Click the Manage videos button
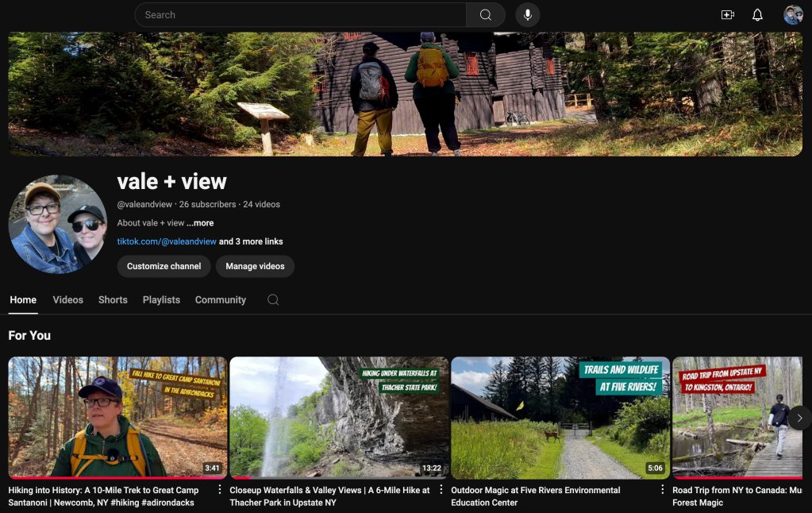This screenshot has width=812, height=513. [x=255, y=266]
